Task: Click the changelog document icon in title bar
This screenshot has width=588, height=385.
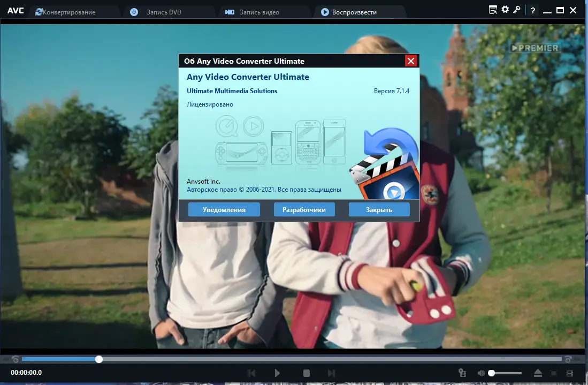Action: (493, 9)
